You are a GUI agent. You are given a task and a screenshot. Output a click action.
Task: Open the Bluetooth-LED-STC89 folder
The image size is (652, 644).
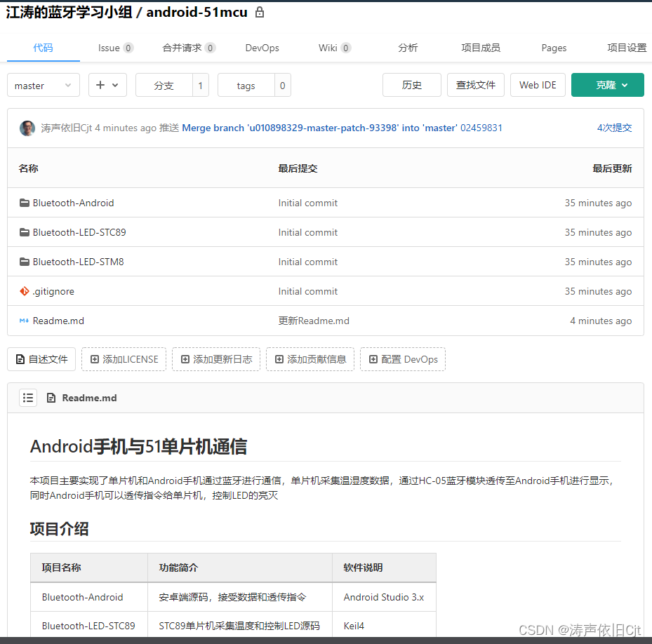click(x=79, y=232)
